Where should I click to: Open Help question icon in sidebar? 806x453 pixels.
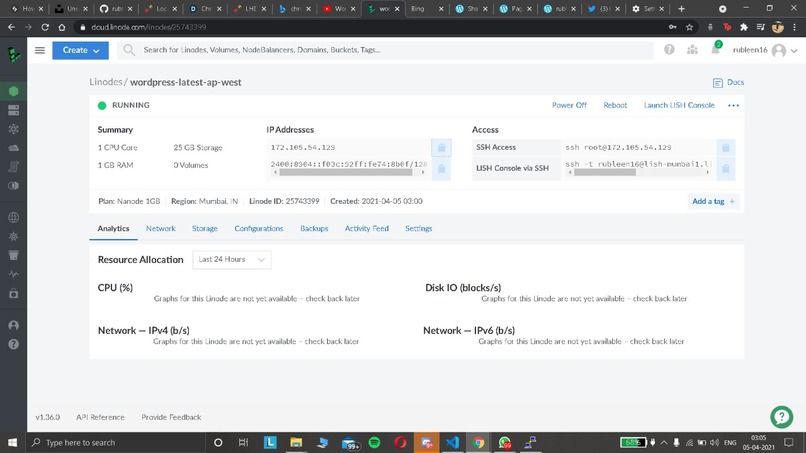click(13, 344)
